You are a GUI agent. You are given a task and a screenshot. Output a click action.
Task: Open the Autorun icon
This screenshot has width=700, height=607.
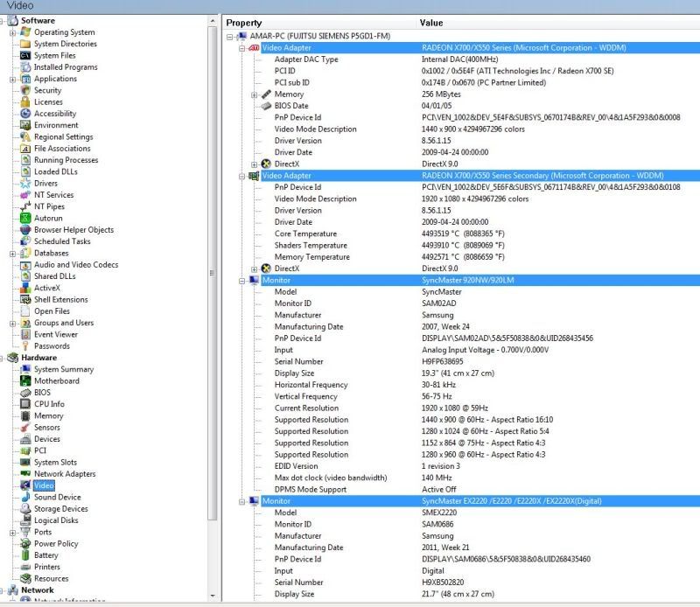(25, 218)
